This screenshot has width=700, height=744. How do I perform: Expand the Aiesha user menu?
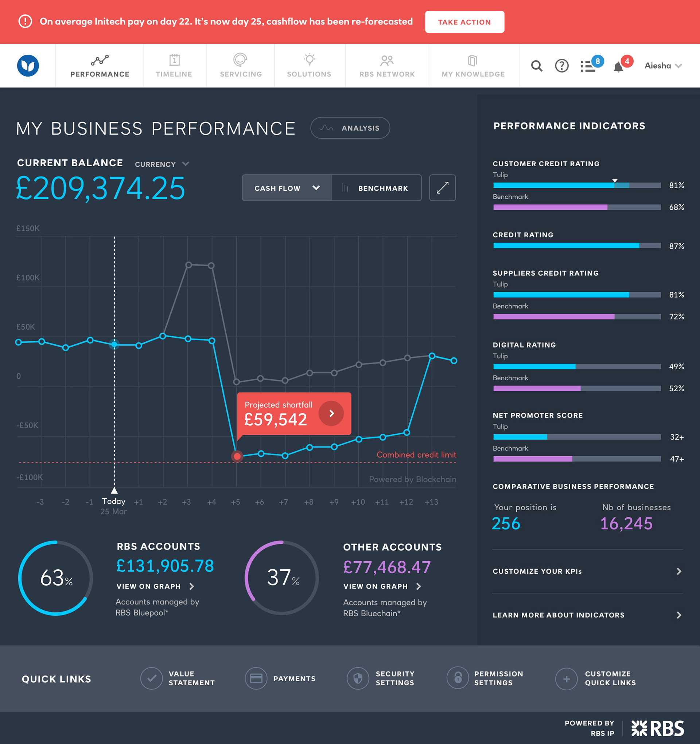[663, 66]
